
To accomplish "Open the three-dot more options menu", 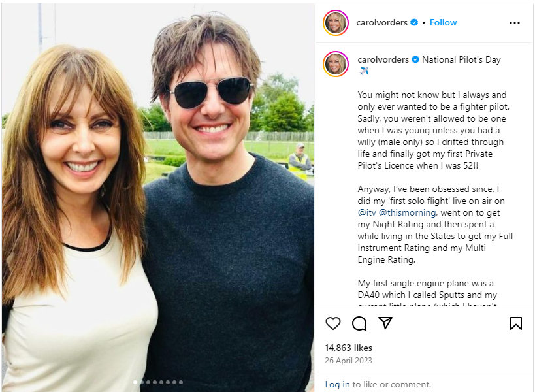I will tap(515, 23).
